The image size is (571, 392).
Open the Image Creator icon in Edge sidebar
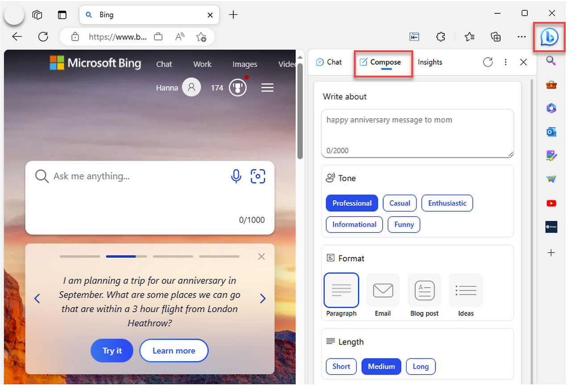pyautogui.click(x=551, y=156)
